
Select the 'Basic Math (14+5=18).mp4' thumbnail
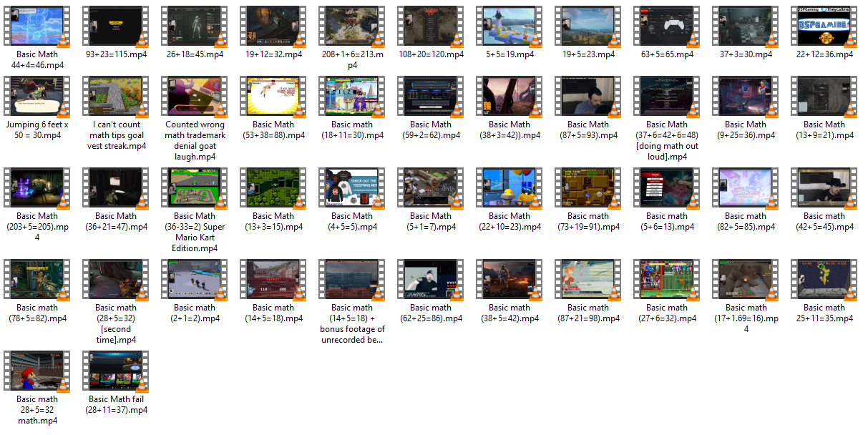(273, 280)
